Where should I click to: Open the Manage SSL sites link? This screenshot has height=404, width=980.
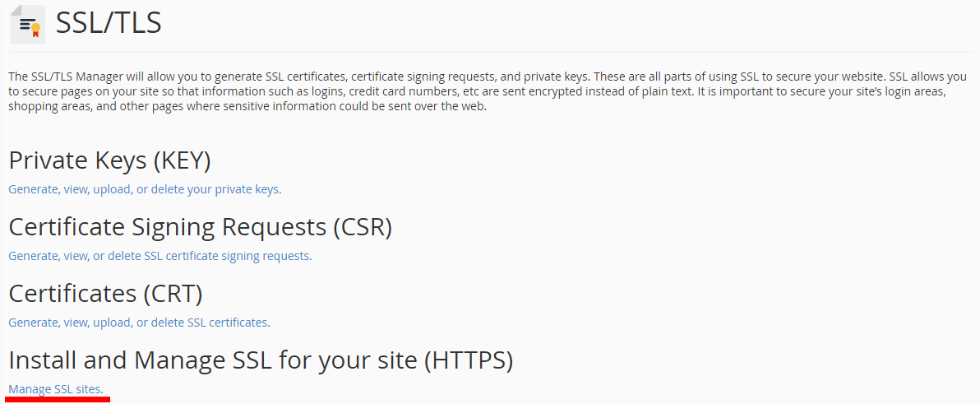click(x=55, y=388)
